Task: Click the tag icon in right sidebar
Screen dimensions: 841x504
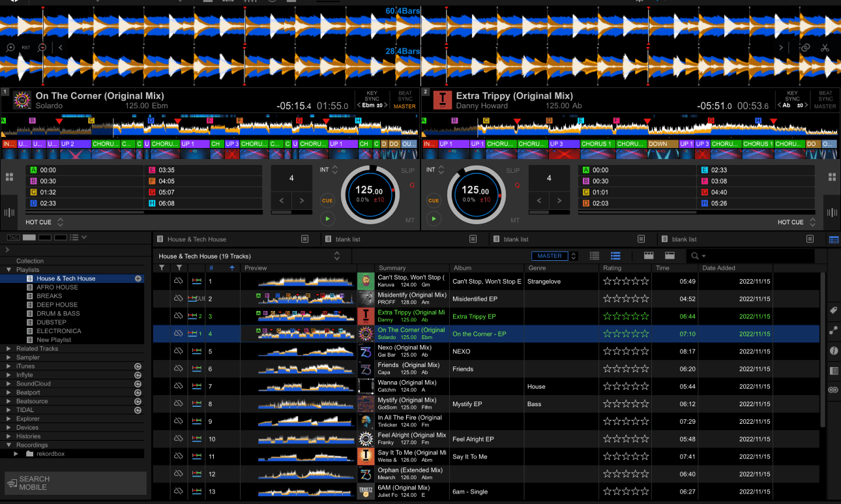Action: click(x=833, y=311)
